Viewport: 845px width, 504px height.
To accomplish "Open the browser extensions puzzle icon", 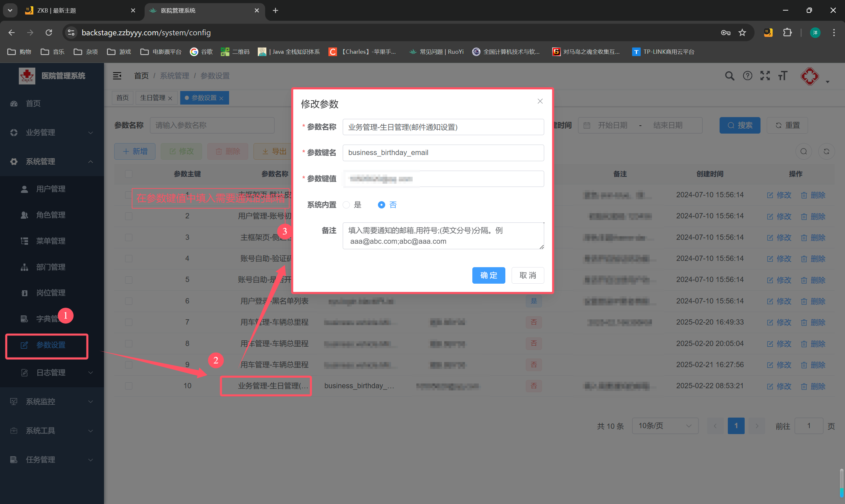I will 787,33.
